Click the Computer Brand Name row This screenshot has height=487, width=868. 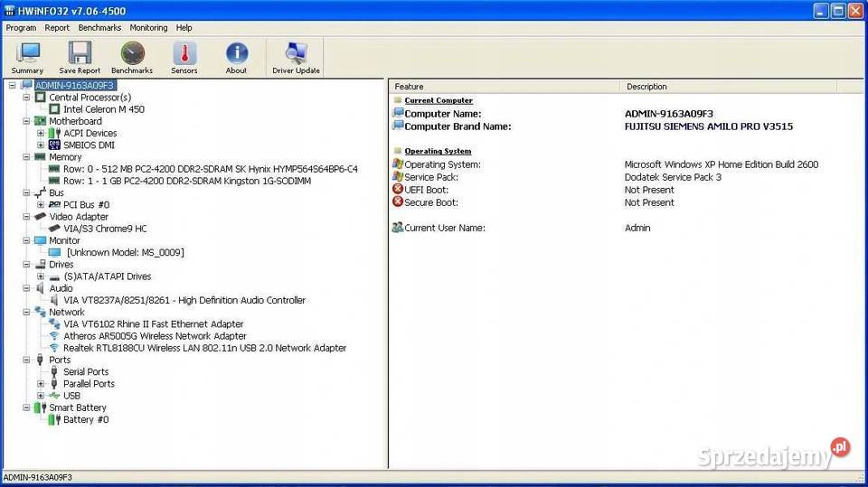point(626,126)
